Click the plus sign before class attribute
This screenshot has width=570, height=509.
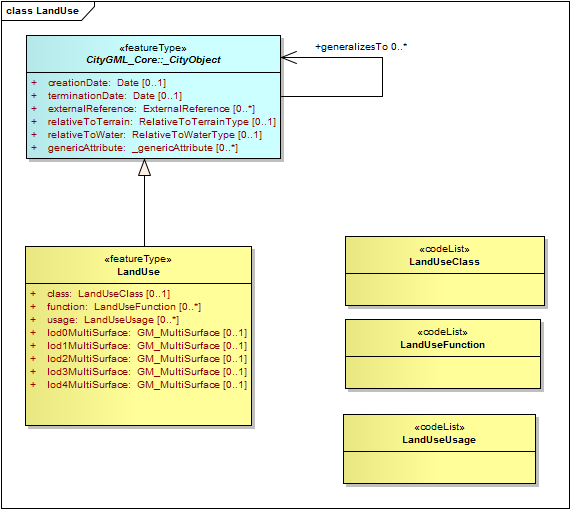pos(33,294)
